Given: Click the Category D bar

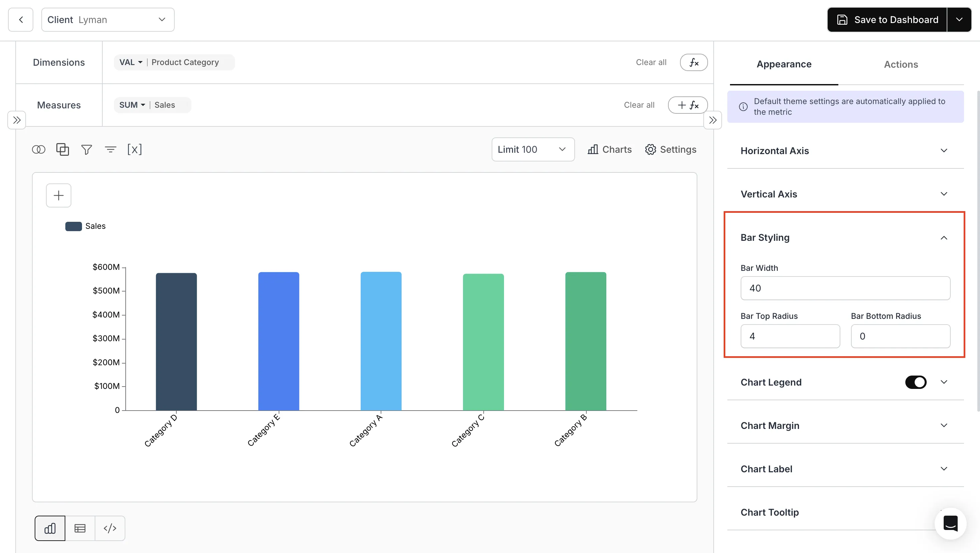Looking at the screenshot, I should point(176,342).
